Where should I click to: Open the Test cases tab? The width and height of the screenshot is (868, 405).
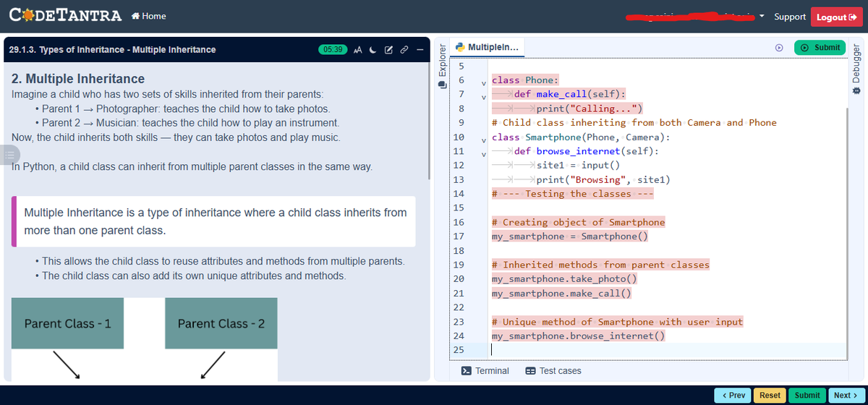pyautogui.click(x=553, y=371)
